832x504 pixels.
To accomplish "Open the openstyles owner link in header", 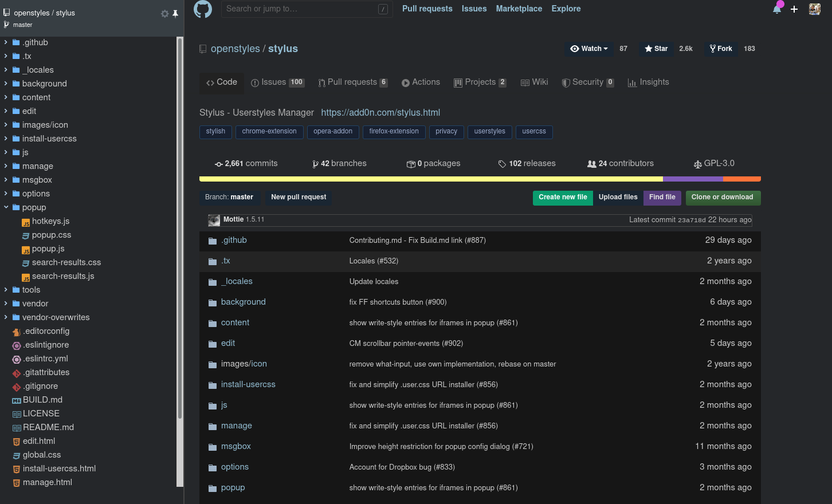I will (236, 49).
